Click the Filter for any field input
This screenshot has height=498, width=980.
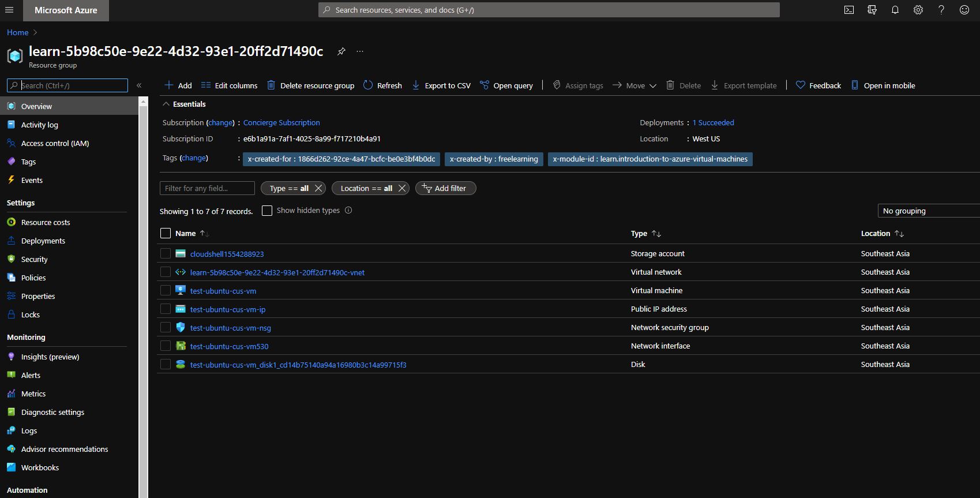[x=207, y=188]
